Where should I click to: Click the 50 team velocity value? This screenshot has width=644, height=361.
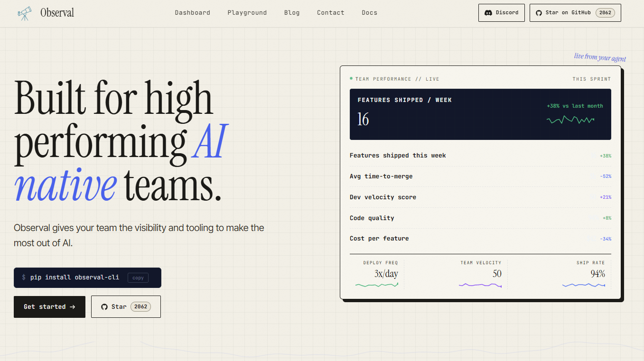[x=497, y=274]
